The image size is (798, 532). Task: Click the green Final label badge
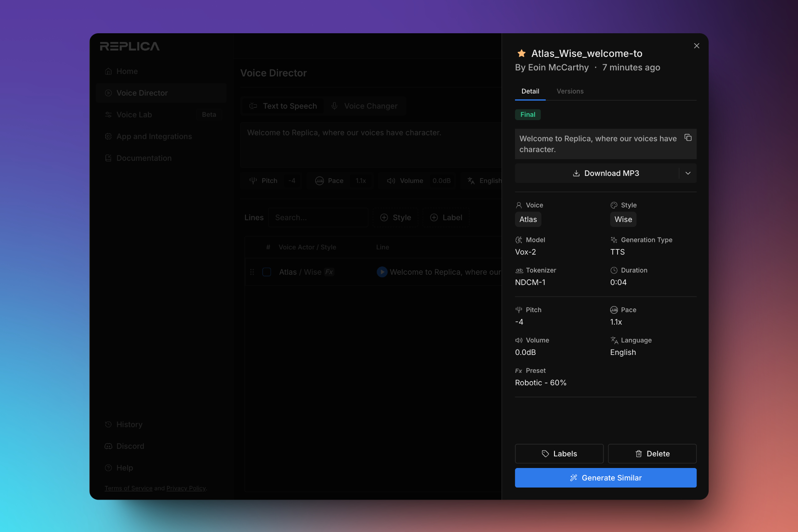[528, 114]
